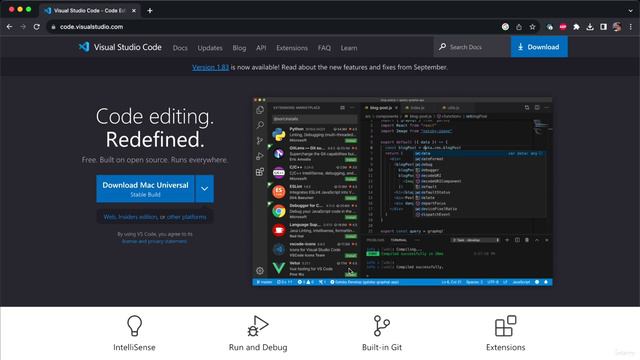Bookmark this page with star icon
The height and width of the screenshot is (360, 640).
532,27
